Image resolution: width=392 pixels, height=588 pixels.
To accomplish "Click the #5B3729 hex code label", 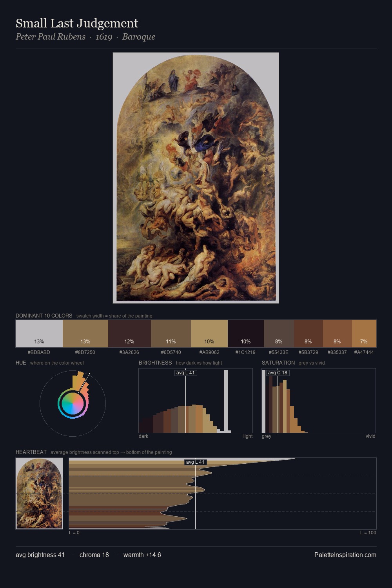I will point(308,352).
